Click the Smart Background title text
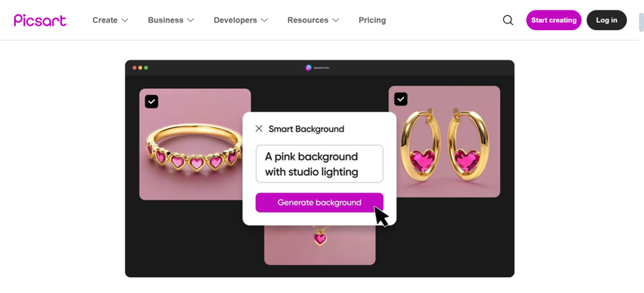 point(307,129)
